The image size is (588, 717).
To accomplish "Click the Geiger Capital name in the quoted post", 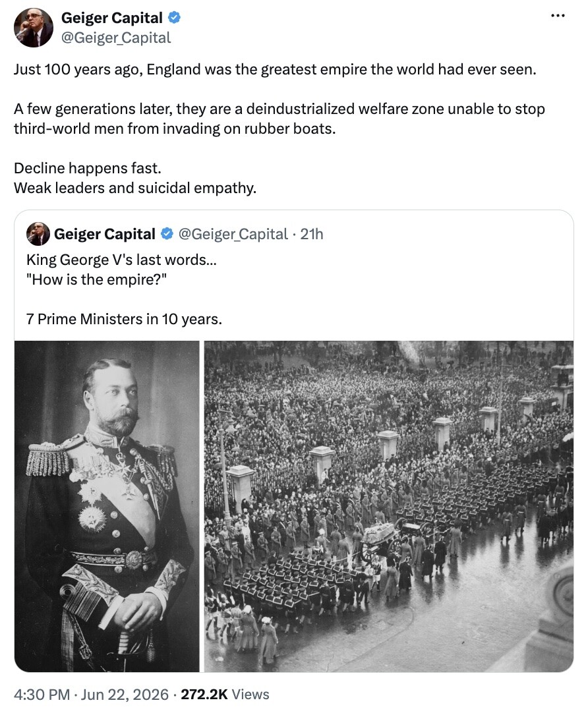I will [105, 234].
